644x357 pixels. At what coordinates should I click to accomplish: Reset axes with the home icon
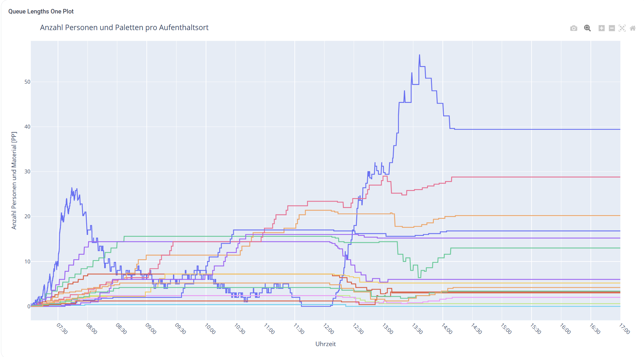pyautogui.click(x=632, y=28)
